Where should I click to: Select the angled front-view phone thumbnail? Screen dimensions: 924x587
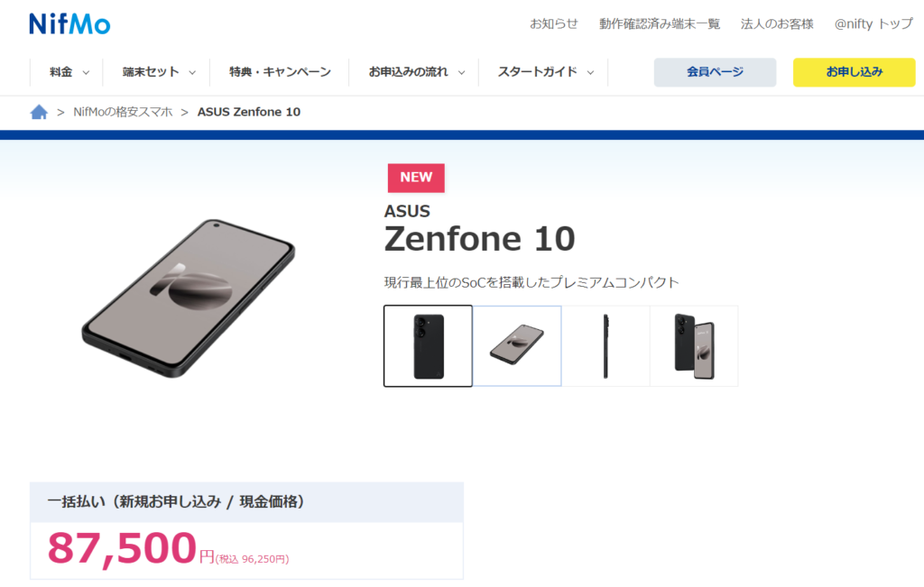click(x=517, y=345)
